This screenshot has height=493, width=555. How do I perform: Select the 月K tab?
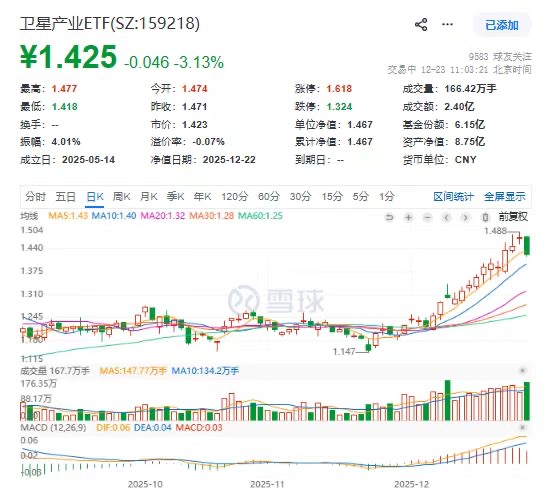(149, 196)
